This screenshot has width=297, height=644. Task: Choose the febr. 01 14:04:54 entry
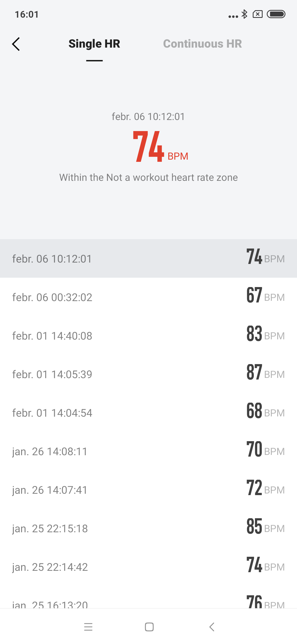coord(148,413)
